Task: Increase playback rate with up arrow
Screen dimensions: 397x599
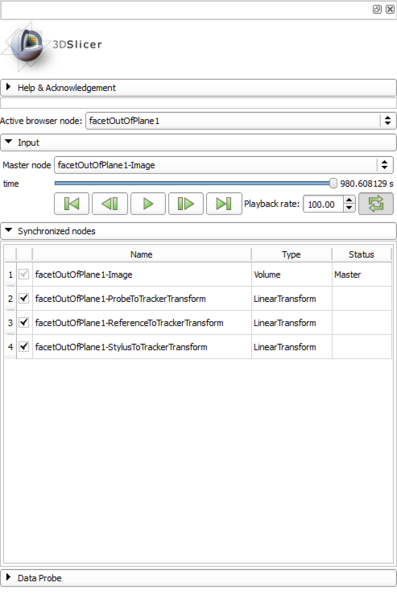Action: (x=349, y=200)
